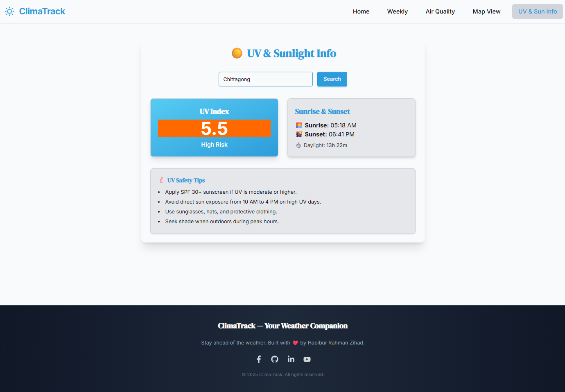The height and width of the screenshot is (392, 565).
Task: Open the Weekly forecast page
Action: tap(398, 11)
